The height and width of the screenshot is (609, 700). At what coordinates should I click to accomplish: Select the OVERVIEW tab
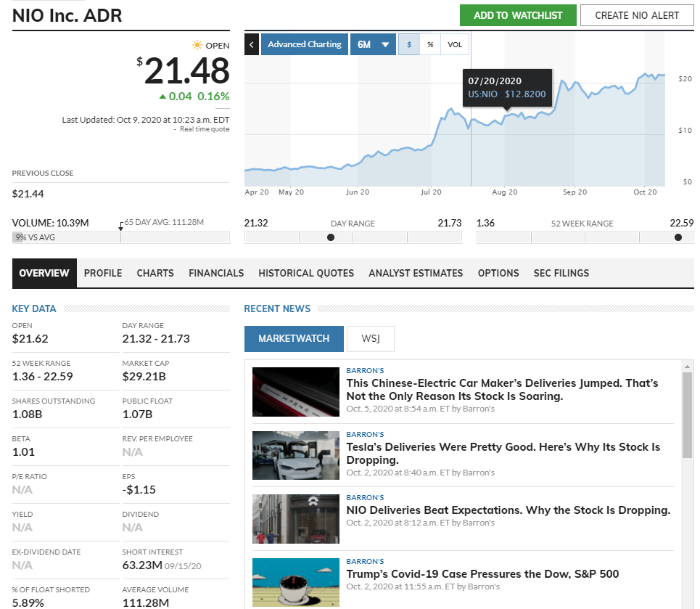pos(44,273)
